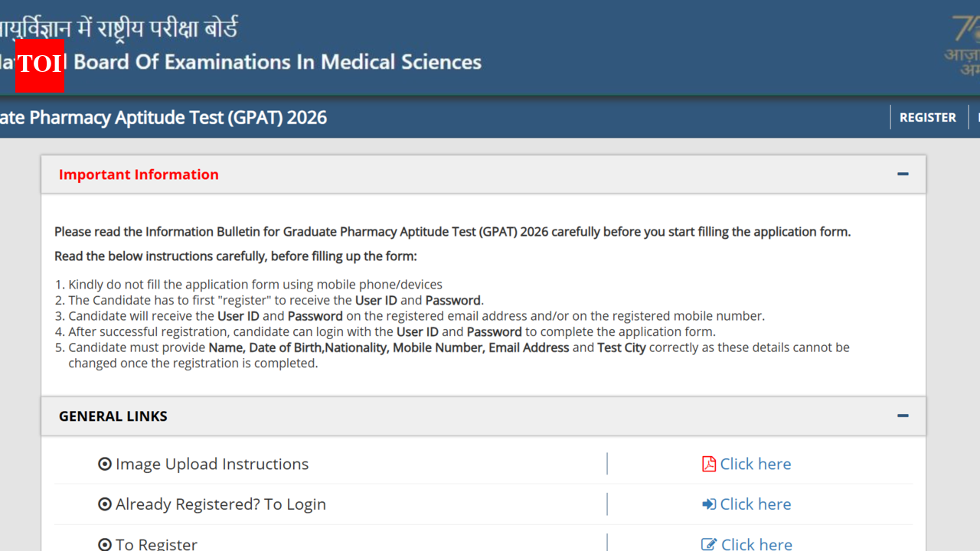Click the menu item right of REGISTER
Screen dimensions: 980x551
point(978,117)
